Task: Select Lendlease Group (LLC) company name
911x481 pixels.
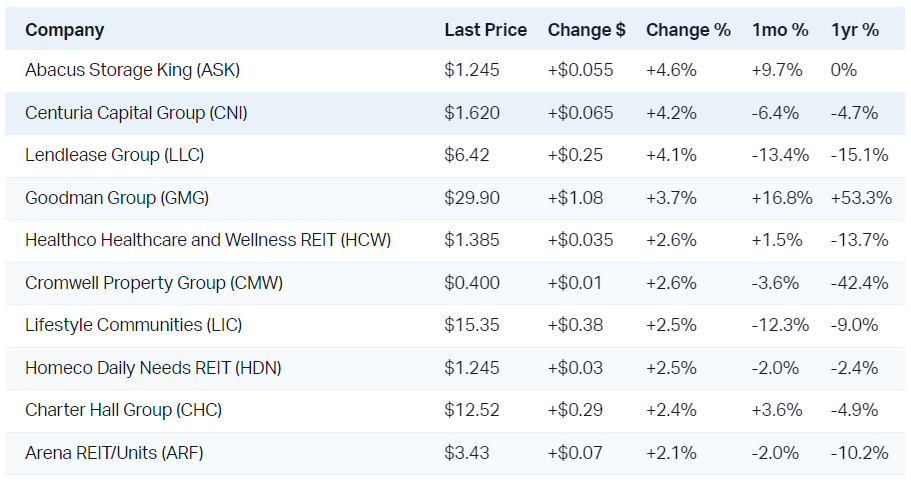Action: 114,155
